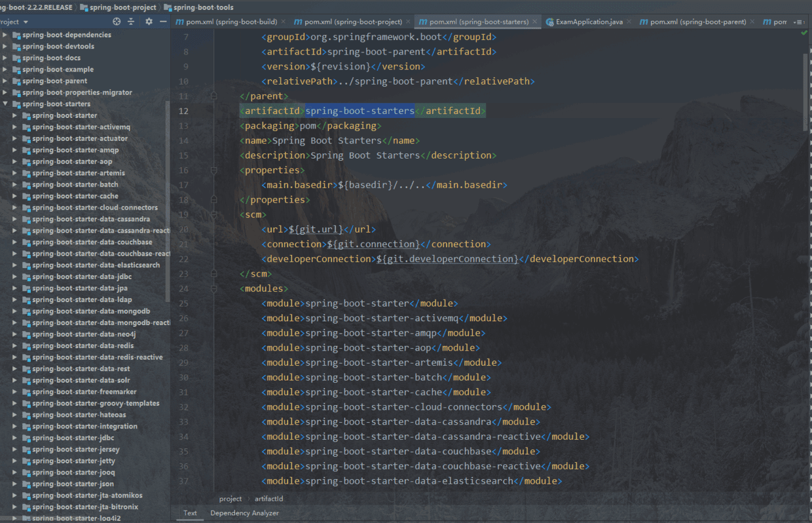812x523 pixels.
Task: Expand the spring-boot-devtools tree node
Action: click(5, 47)
